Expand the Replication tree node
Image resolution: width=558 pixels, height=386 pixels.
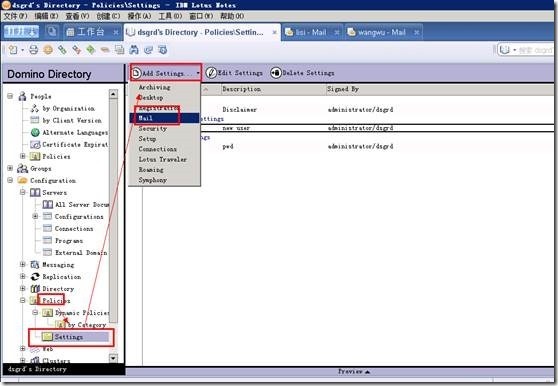(x=23, y=277)
